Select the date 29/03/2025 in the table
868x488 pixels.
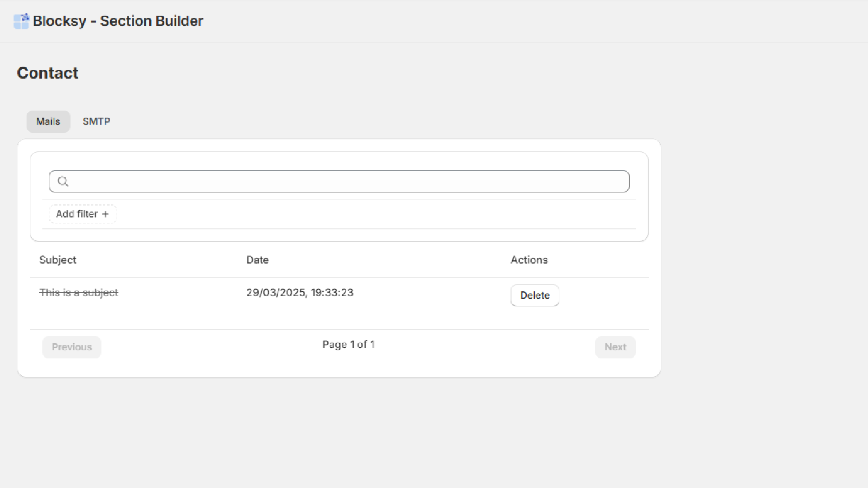[299, 292]
